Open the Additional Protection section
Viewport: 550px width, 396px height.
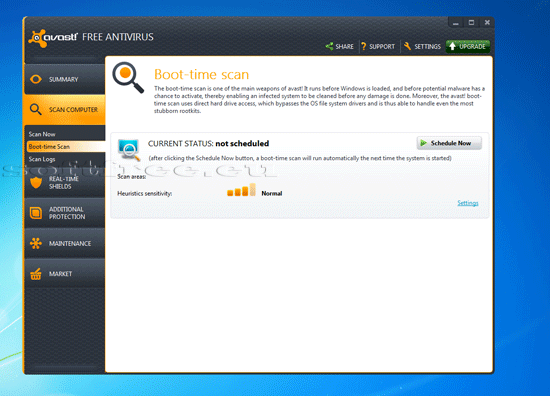point(65,213)
